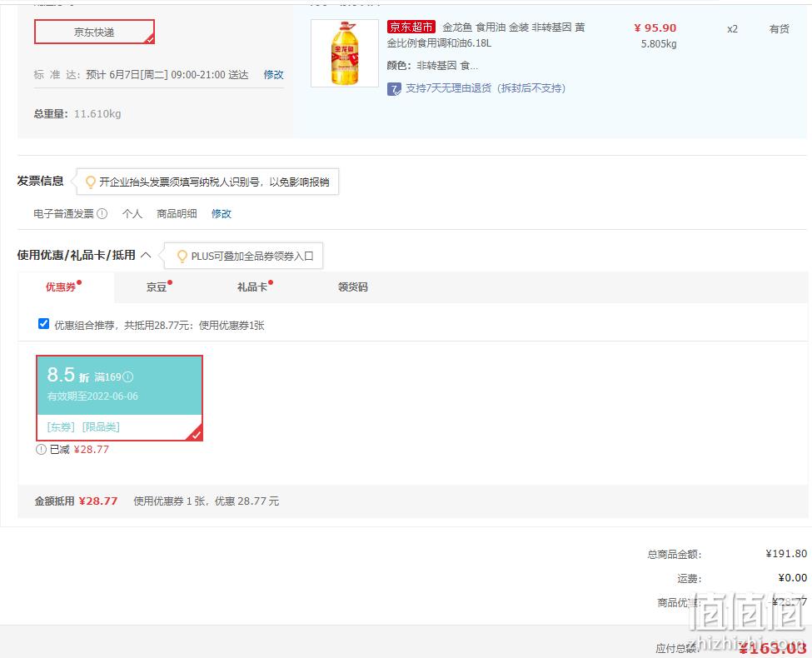Click the x2 quantity text
The width and height of the screenshot is (812, 658).
pos(732,29)
